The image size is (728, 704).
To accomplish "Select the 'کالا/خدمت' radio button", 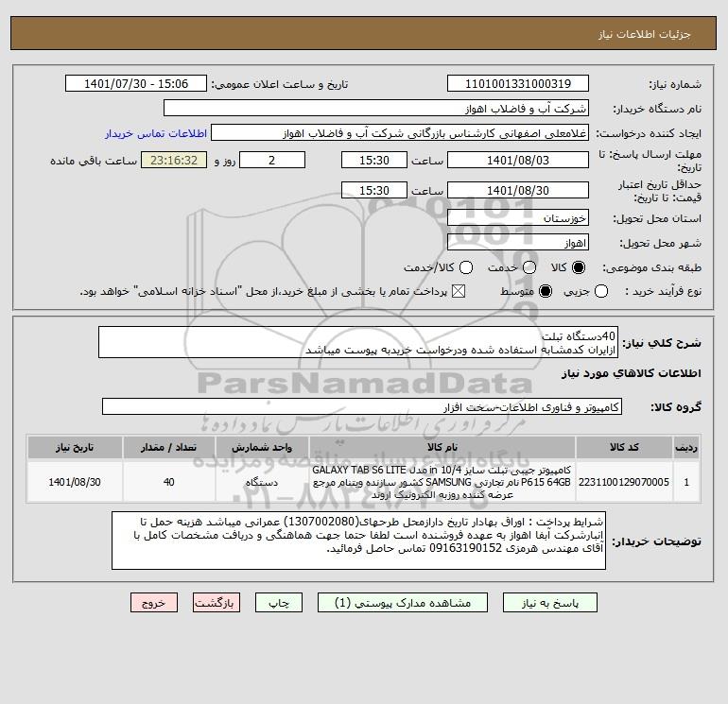I will click(x=466, y=267).
